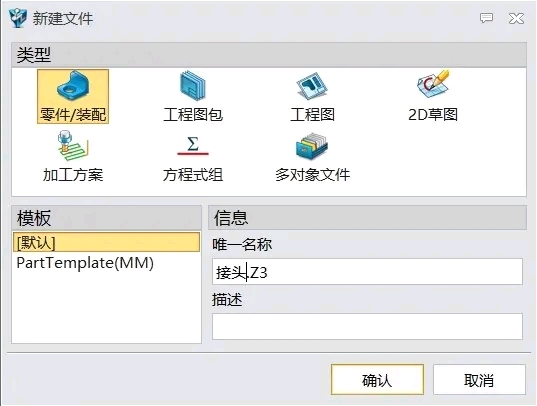Pick the 工程图 drawing sheet icon
This screenshot has height=406, width=537.
tap(312, 86)
